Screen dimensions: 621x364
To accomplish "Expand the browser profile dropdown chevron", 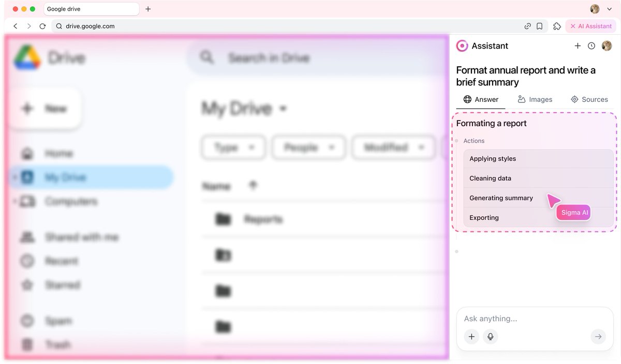I will click(609, 9).
